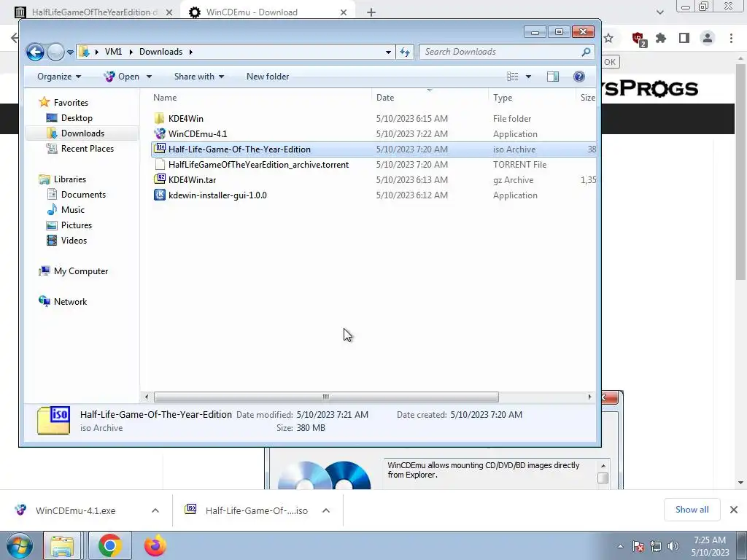Open the Windows Start button
The image size is (747, 560).
tap(19, 545)
